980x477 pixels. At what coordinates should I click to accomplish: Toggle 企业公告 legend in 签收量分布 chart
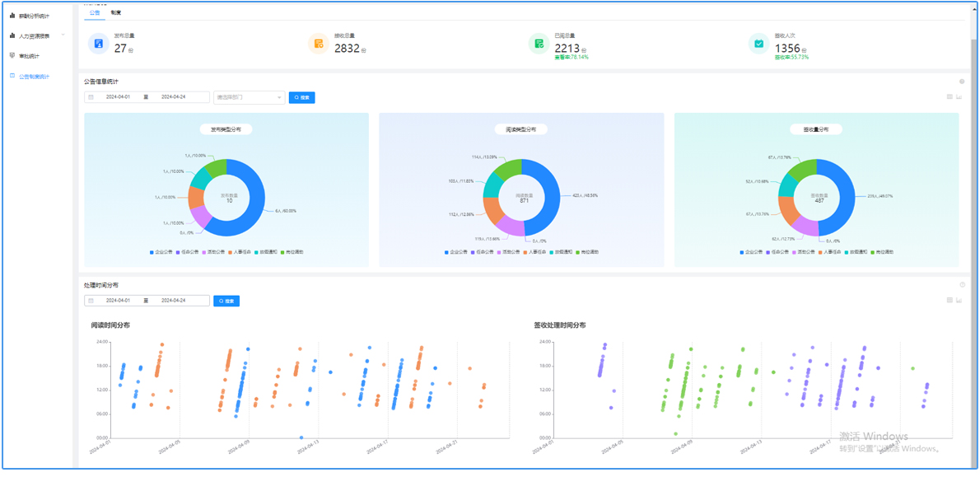(x=752, y=252)
